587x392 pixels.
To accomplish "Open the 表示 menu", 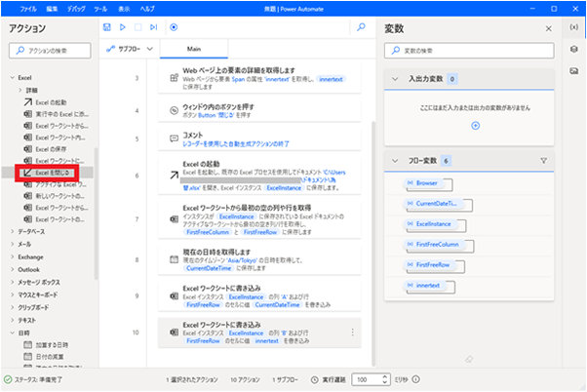I will (x=124, y=9).
